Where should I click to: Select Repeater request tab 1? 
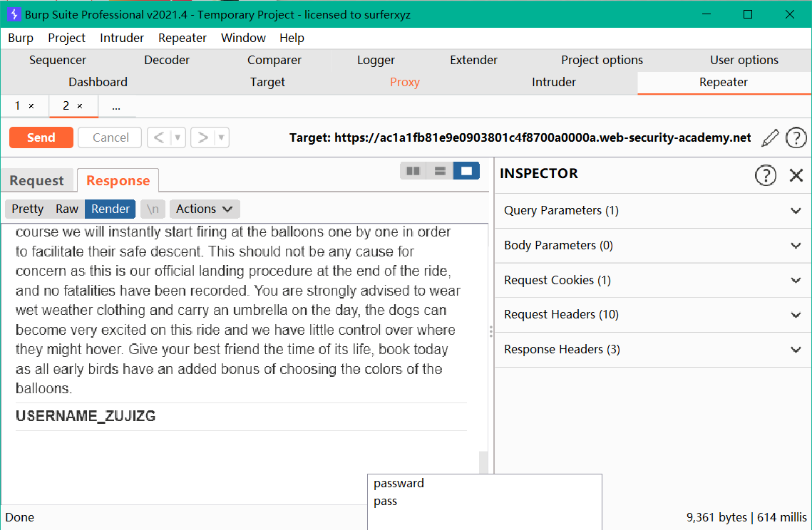[18, 106]
